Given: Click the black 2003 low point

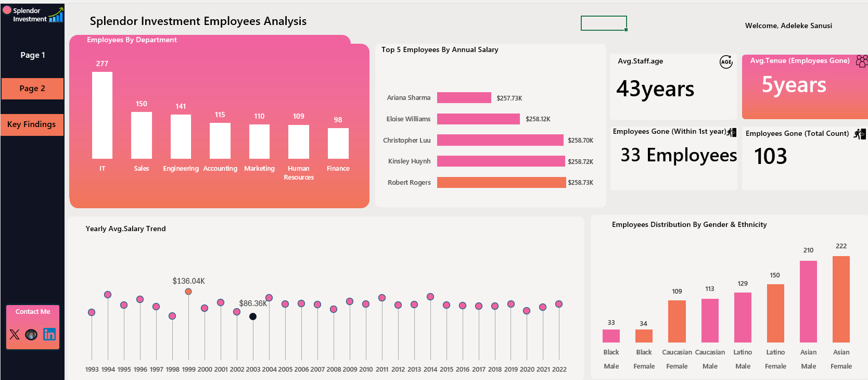Looking at the screenshot, I should tap(253, 316).
